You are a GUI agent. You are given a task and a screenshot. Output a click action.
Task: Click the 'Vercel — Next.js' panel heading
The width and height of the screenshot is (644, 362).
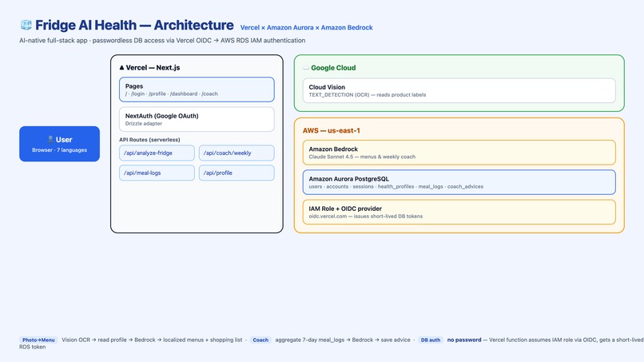pyautogui.click(x=153, y=67)
